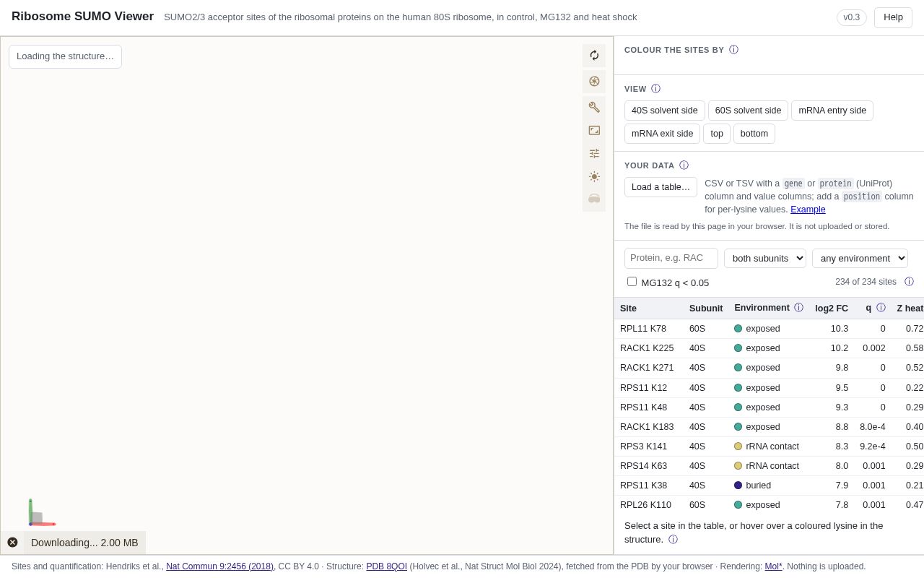The image size is (924, 578).
Task: Click info icon in Environment column header
Action: (798, 308)
